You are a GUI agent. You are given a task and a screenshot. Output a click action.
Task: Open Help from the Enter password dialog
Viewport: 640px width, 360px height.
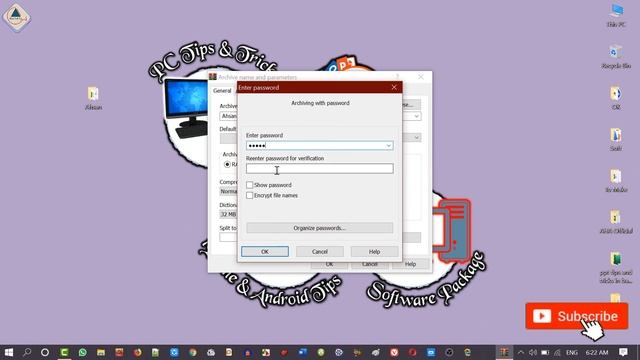[374, 251]
